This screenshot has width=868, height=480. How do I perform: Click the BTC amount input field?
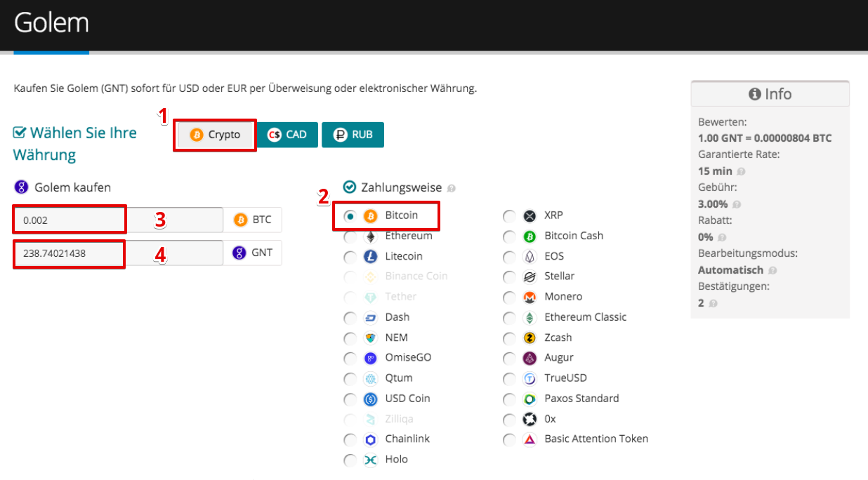tap(118, 220)
